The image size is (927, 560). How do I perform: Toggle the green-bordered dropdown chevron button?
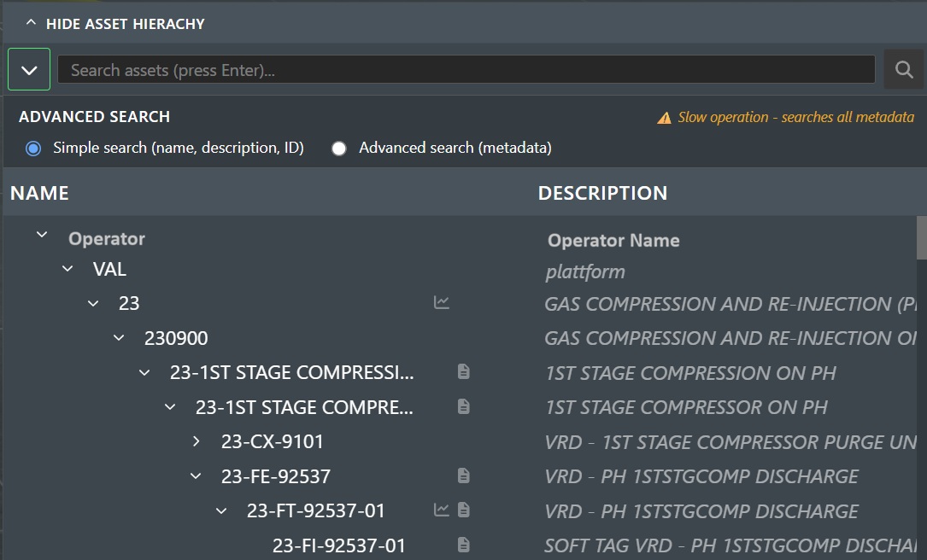click(29, 70)
